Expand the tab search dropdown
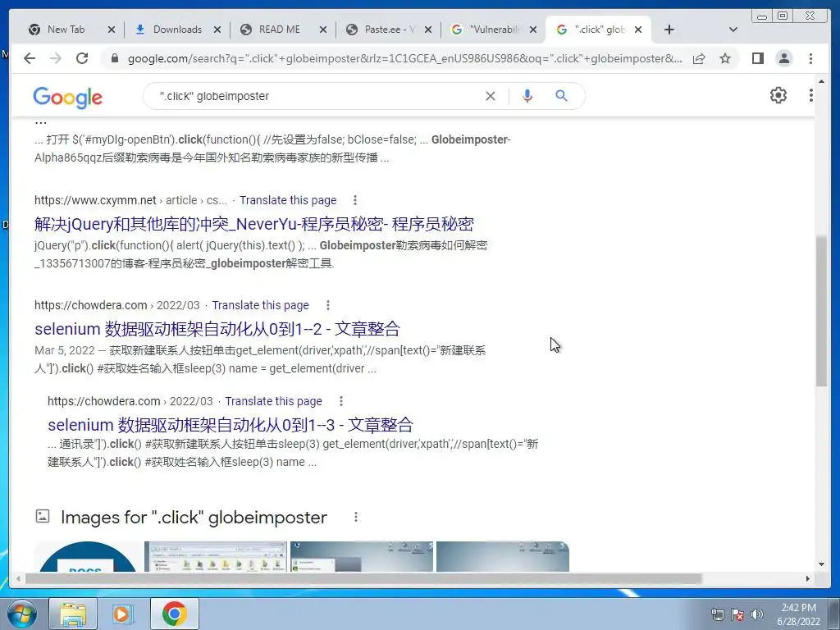 tap(733, 30)
